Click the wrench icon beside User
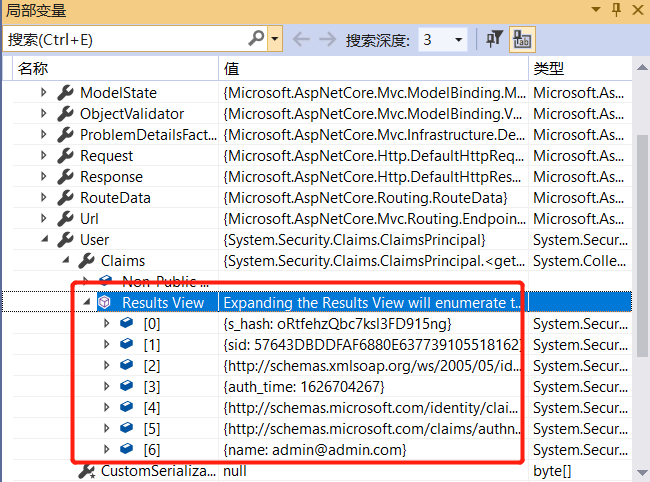 [x=65, y=240]
